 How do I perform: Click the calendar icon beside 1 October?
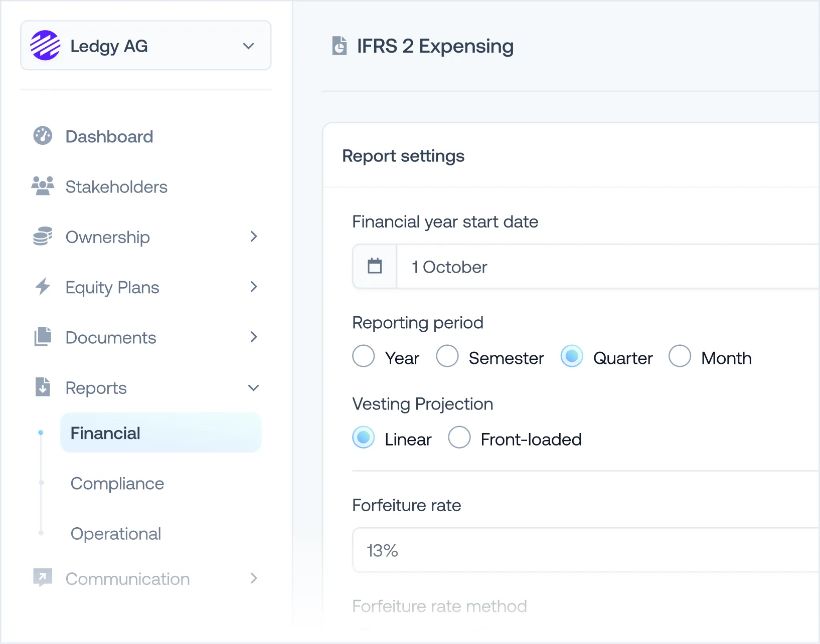point(374,266)
